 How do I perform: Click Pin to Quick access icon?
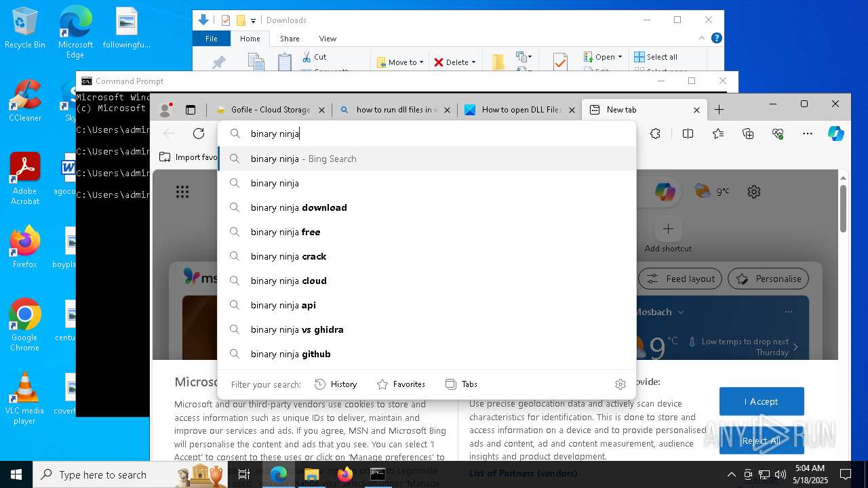(218, 62)
